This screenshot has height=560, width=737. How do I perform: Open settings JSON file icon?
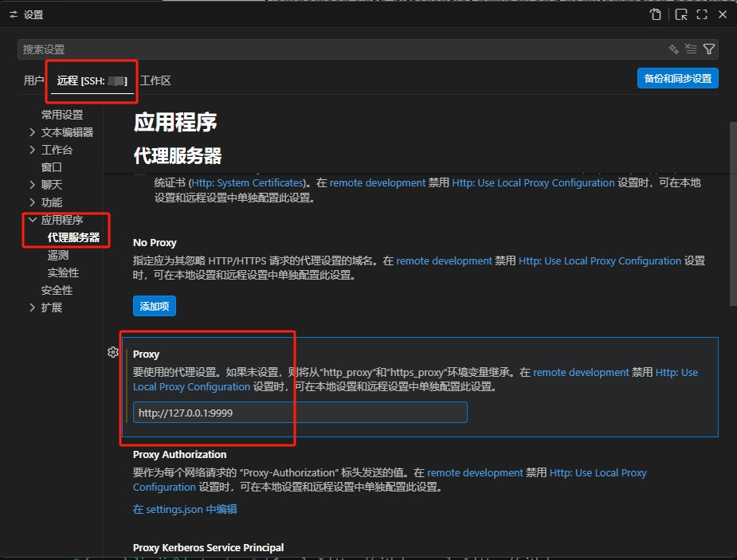[656, 14]
